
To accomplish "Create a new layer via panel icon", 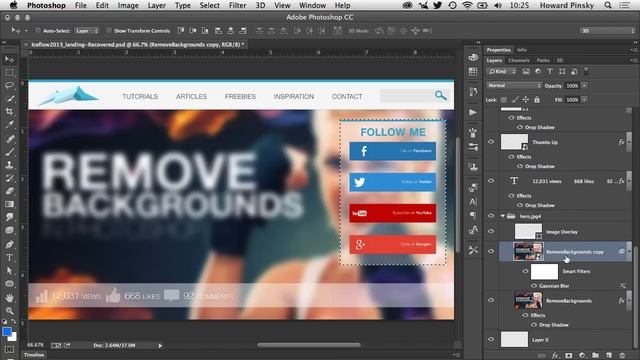I will [x=609, y=356].
